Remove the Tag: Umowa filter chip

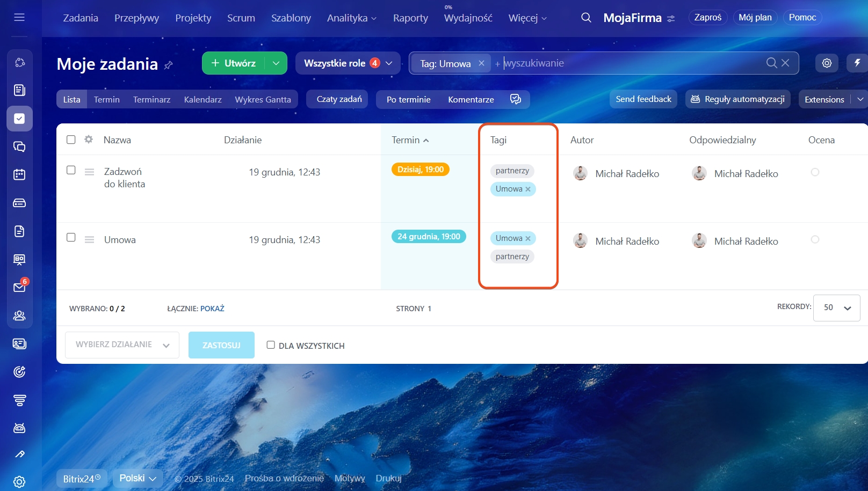click(481, 63)
